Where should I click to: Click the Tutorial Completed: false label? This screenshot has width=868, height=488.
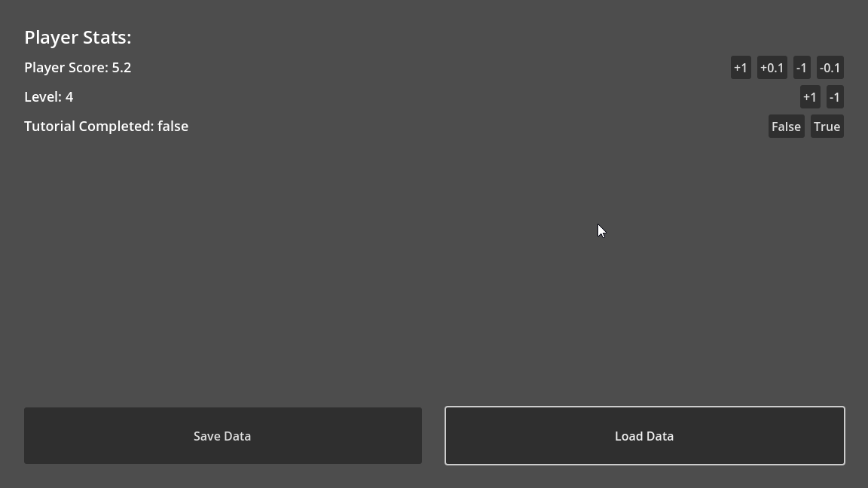click(x=106, y=127)
